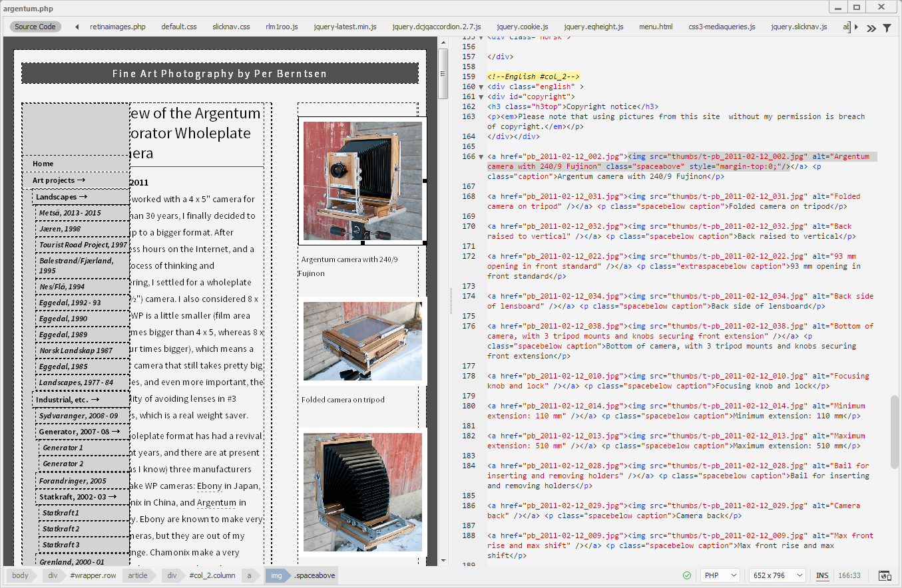This screenshot has height=588, width=902.
Task: Open rlm1roo.js related file
Action: (x=282, y=27)
